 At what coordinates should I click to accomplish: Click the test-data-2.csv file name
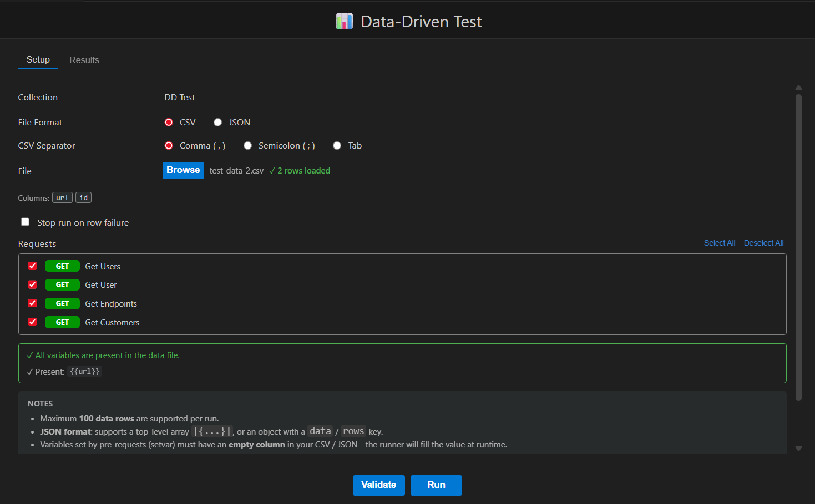(236, 171)
